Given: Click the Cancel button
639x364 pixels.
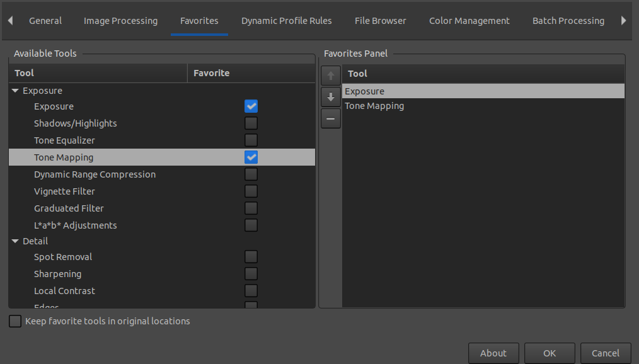Looking at the screenshot, I should coord(605,353).
